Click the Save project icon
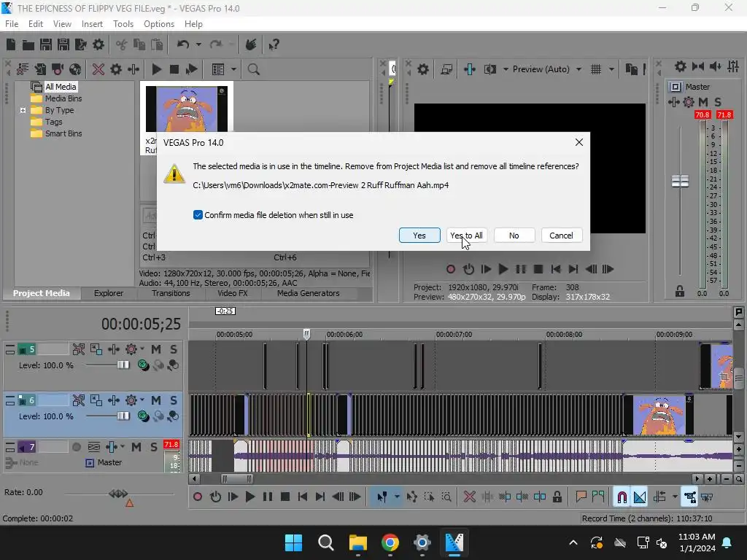Image resolution: width=747 pixels, height=560 pixels. [x=46, y=44]
